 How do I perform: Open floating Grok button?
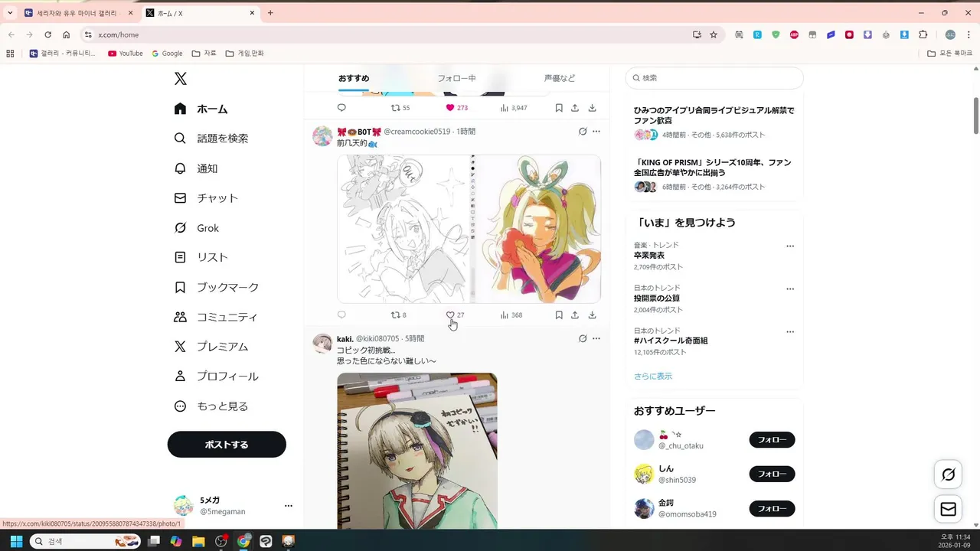pyautogui.click(x=948, y=475)
